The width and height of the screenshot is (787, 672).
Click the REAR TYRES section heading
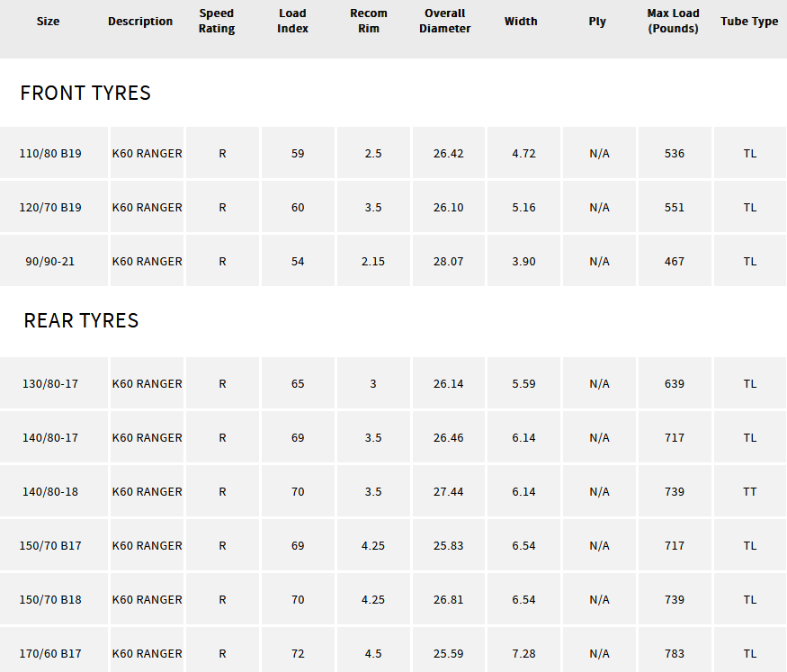(x=81, y=320)
